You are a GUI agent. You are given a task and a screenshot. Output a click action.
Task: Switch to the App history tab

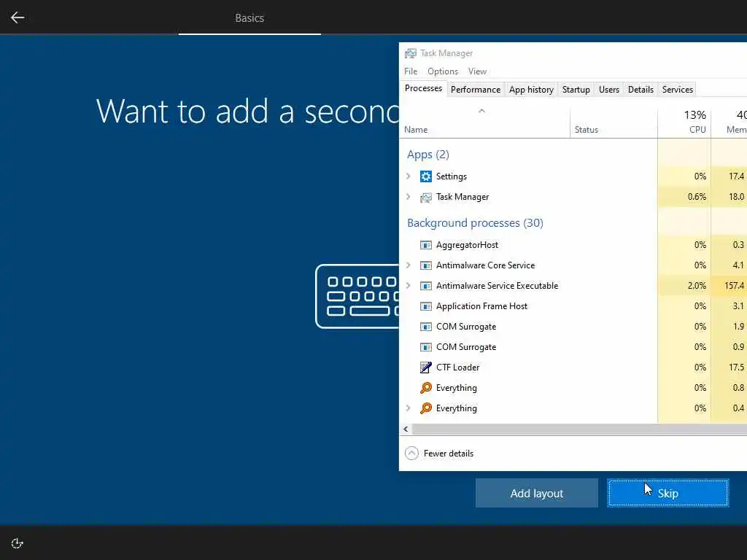(531, 90)
